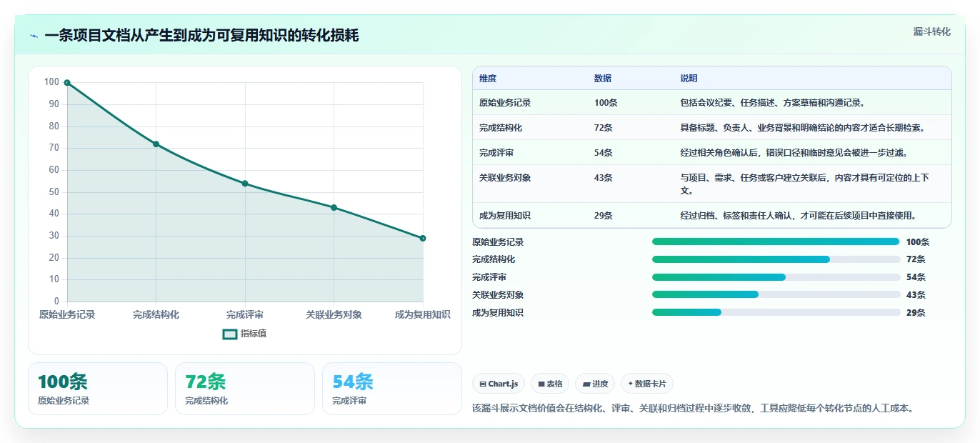This screenshot has width=980, height=443.
Task: Select the Chart.js tag chip
Action: (498, 384)
